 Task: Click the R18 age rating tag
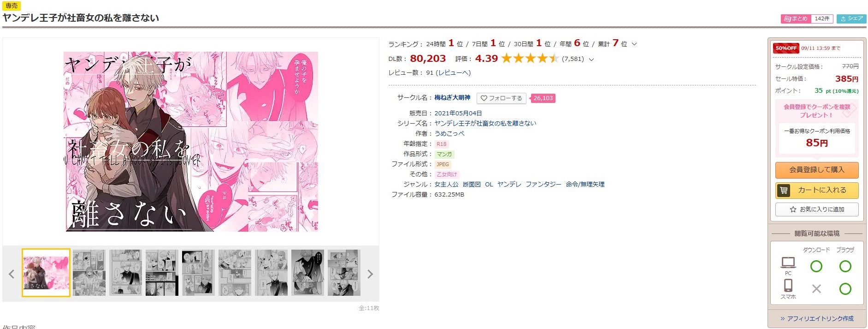pyautogui.click(x=441, y=144)
